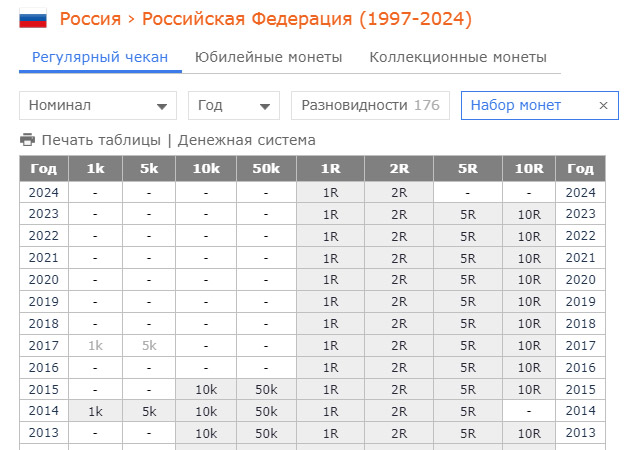Open the Денежная система link

247,140
